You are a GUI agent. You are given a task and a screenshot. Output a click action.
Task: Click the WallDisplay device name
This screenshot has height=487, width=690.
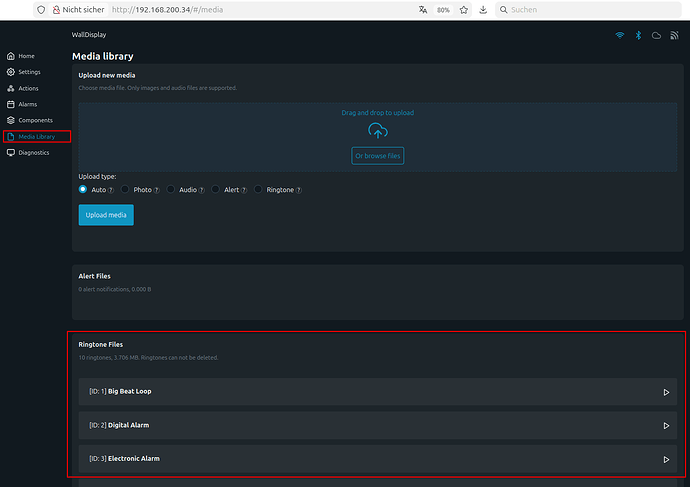[89, 35]
